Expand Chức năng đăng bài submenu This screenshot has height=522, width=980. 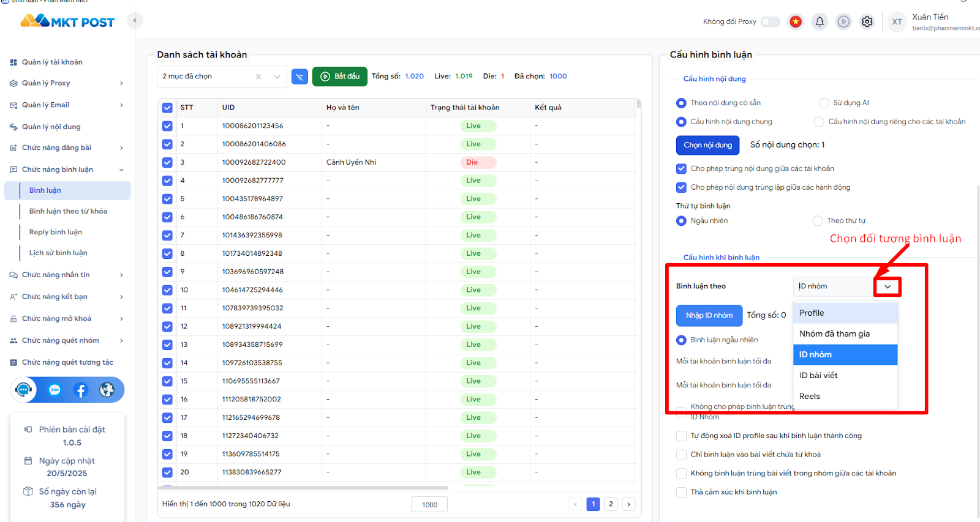(x=121, y=148)
